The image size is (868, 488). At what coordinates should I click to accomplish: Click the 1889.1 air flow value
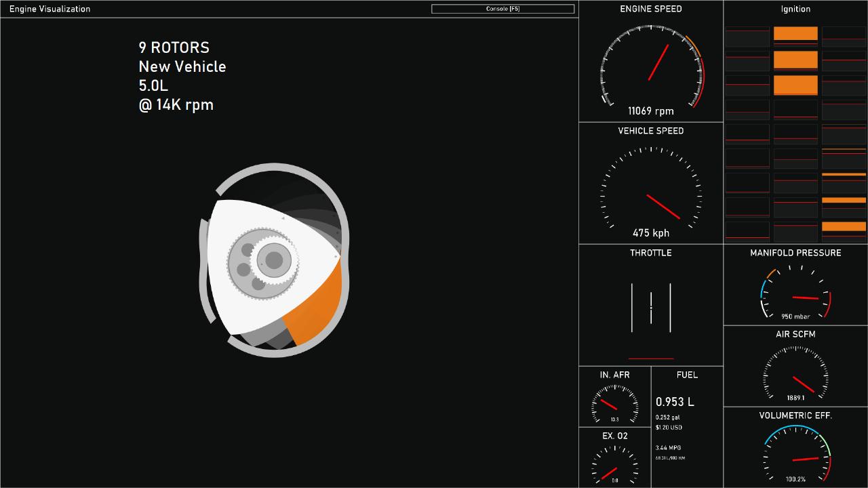pos(795,398)
